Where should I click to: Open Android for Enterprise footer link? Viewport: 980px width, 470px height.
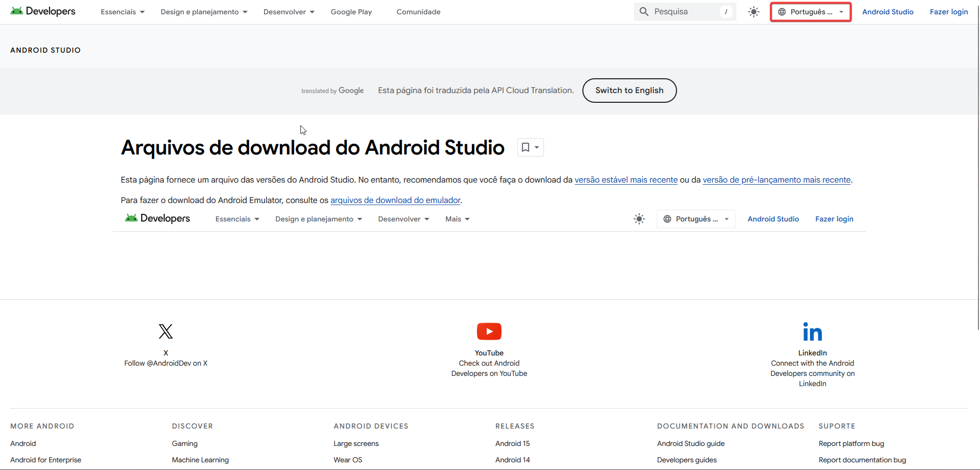click(x=46, y=460)
